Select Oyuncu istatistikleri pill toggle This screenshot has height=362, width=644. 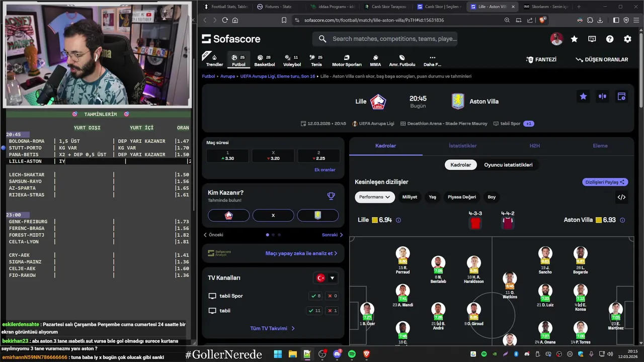tap(508, 165)
